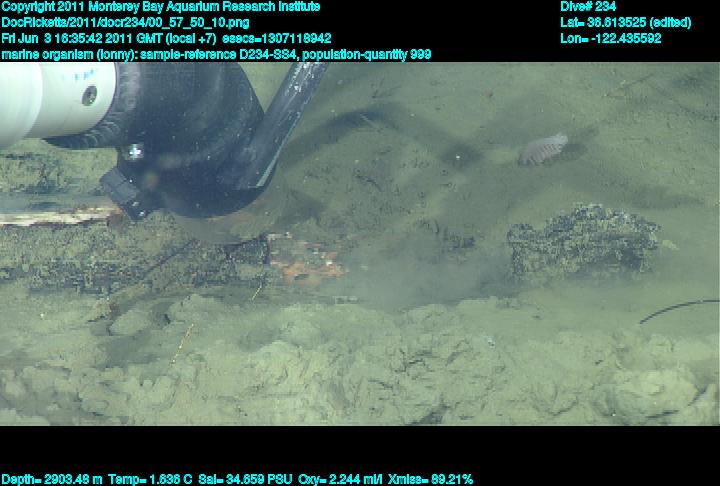Click the 'esecs=1307118942' value
This screenshot has height=486, width=720.
(276, 38)
